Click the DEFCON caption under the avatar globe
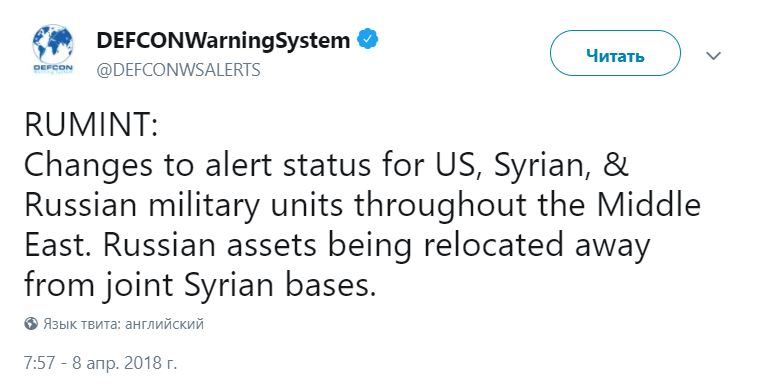 click(x=53, y=68)
